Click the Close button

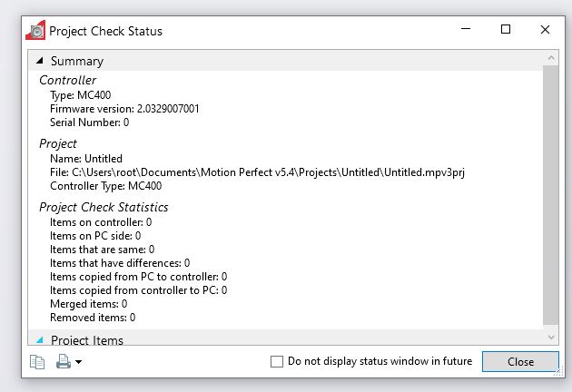(x=520, y=361)
